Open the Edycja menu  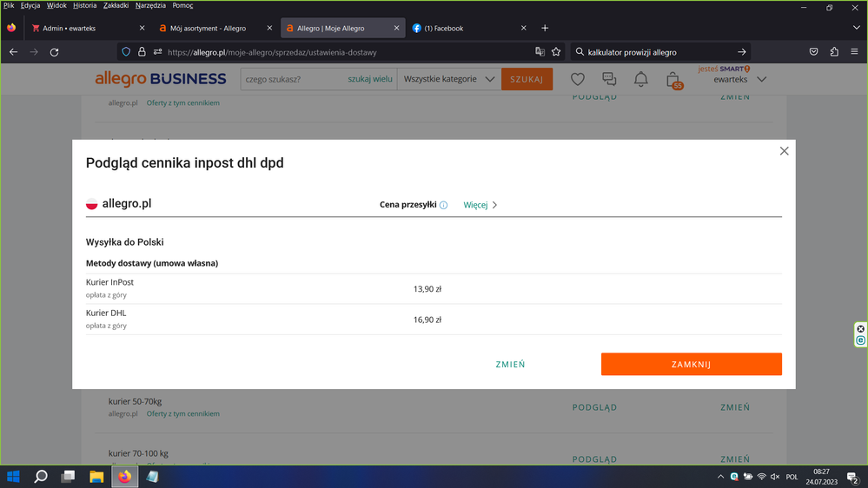(x=30, y=5)
